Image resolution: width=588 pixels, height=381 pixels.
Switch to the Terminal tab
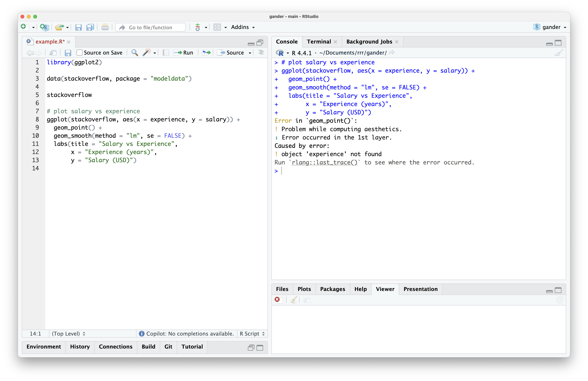coord(319,42)
